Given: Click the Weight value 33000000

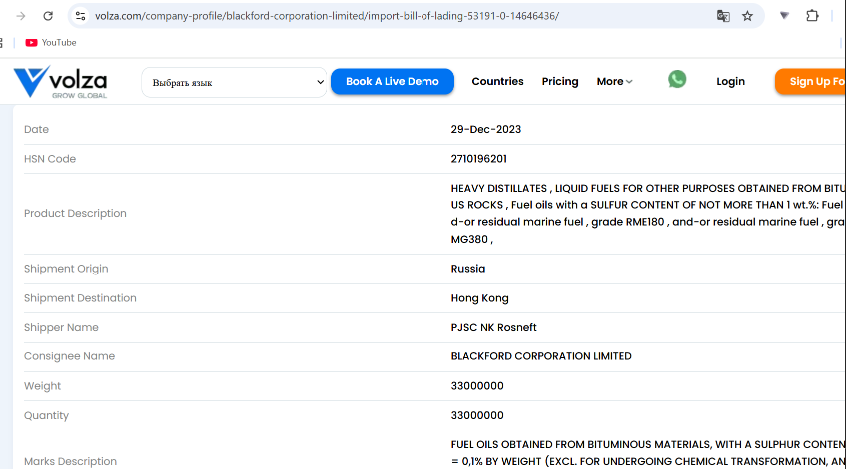Looking at the screenshot, I should tap(477, 386).
